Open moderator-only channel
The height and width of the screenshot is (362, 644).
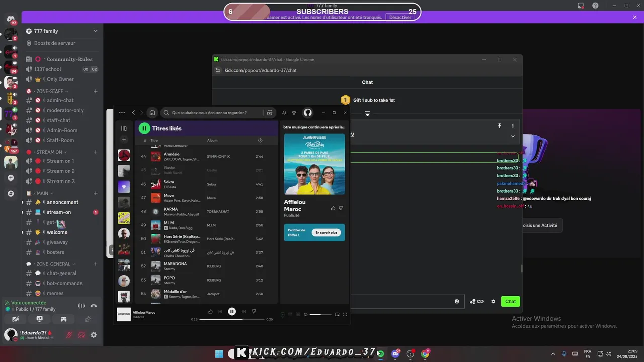[61, 110]
